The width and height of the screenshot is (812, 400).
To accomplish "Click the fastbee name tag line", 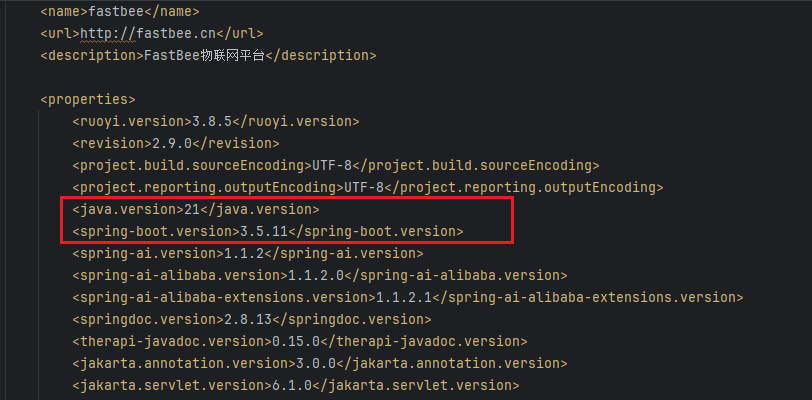I will [120, 11].
